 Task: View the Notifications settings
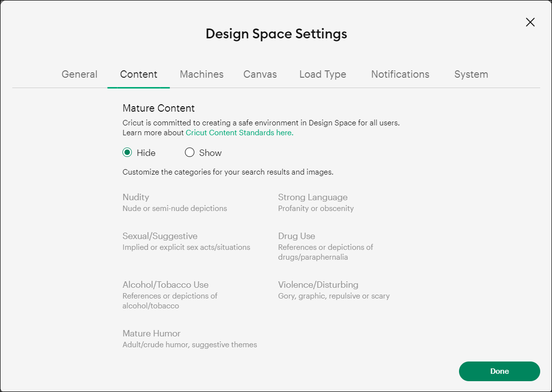[x=400, y=74]
